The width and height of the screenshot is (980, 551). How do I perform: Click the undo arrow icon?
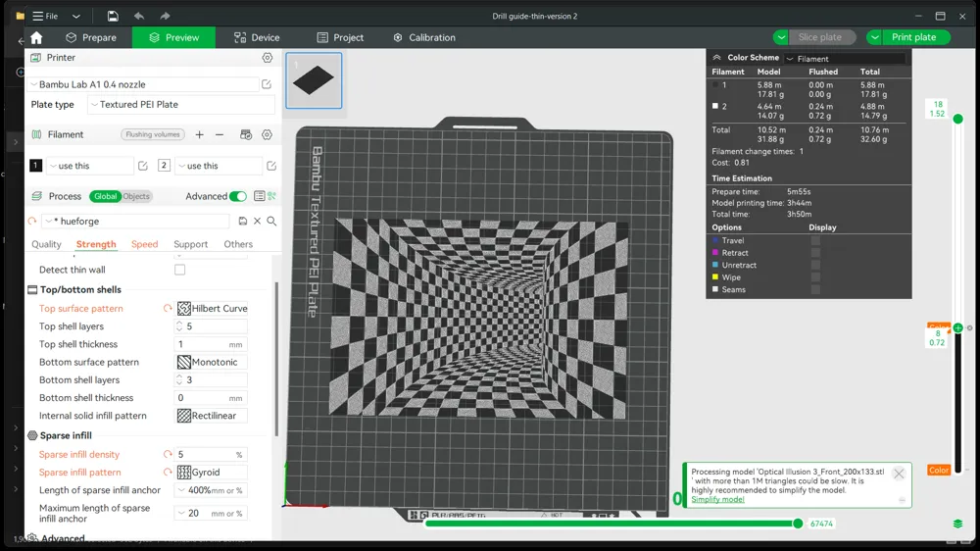[x=139, y=16]
